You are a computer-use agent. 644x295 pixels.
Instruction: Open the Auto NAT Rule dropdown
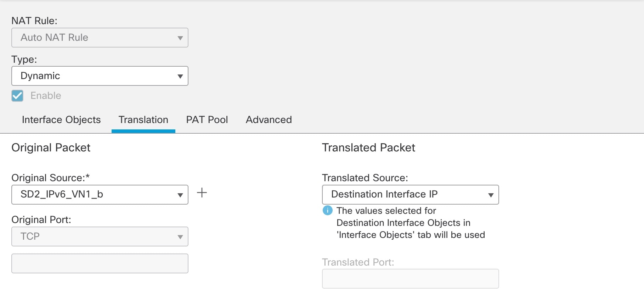(100, 38)
